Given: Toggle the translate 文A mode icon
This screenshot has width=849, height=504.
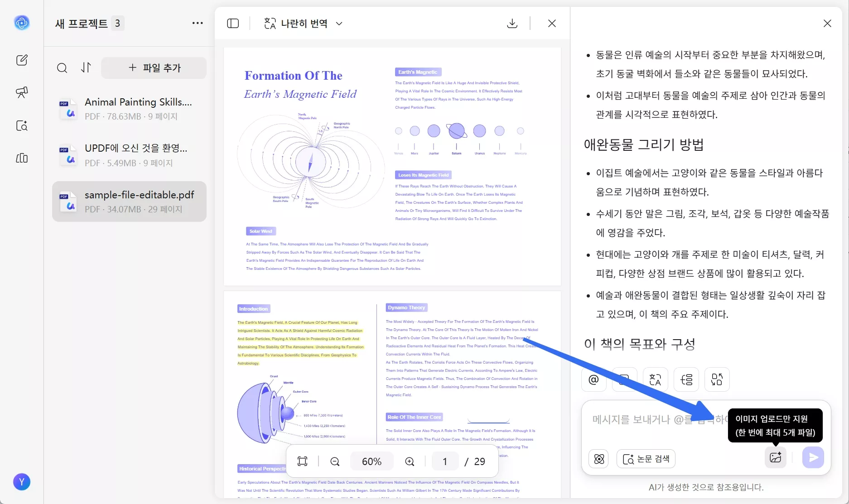Looking at the screenshot, I should click(655, 379).
